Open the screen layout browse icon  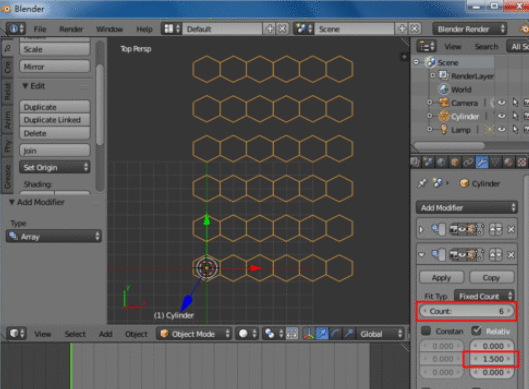(x=172, y=29)
